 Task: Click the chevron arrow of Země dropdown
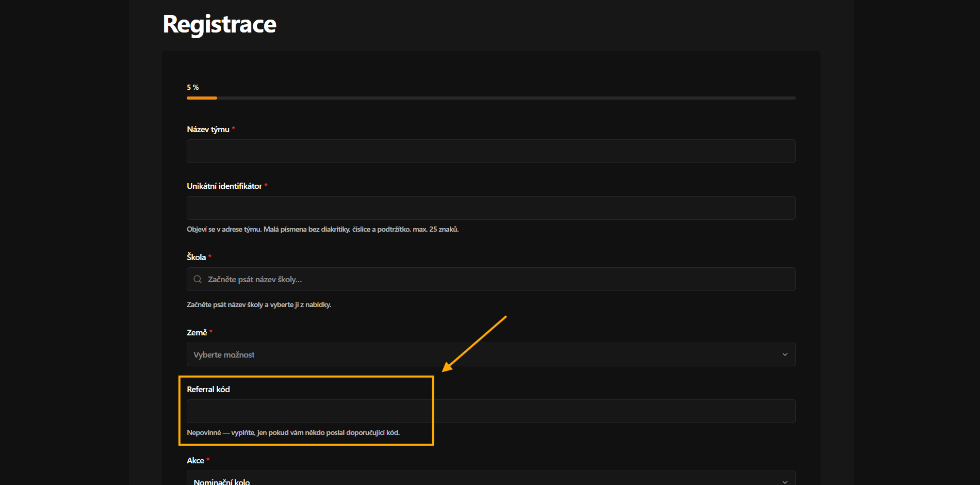785,354
